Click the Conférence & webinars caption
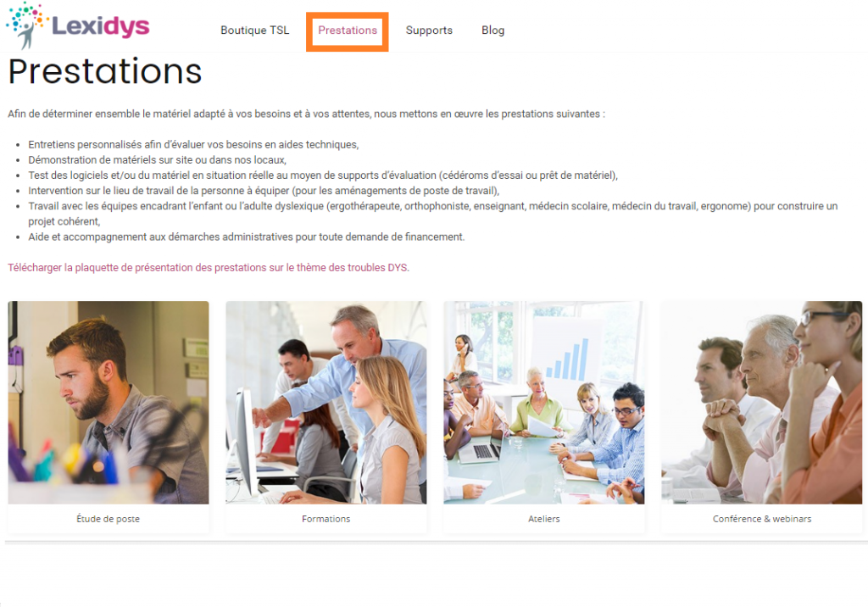 762,519
